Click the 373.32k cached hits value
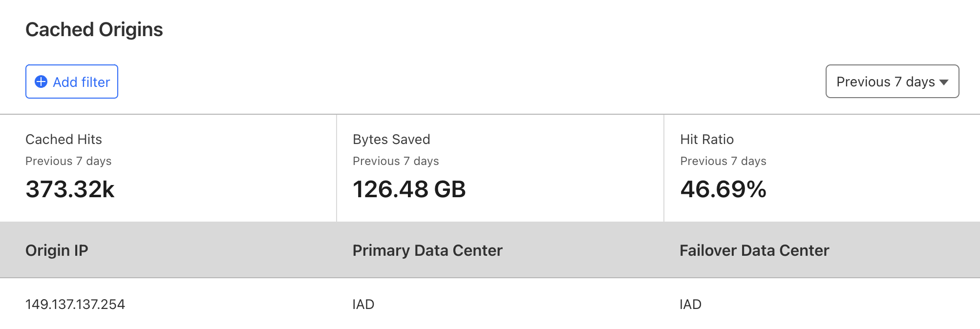Viewport: 980px width, 329px height. [70, 189]
